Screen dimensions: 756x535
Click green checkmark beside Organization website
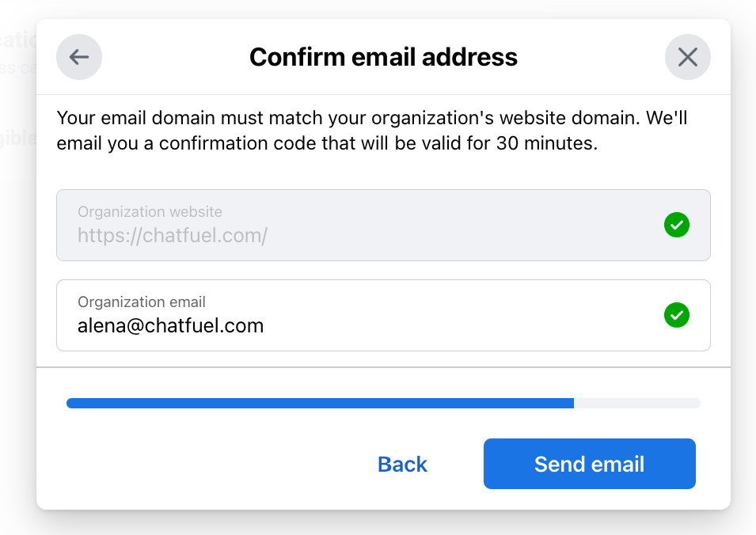pyautogui.click(x=677, y=225)
